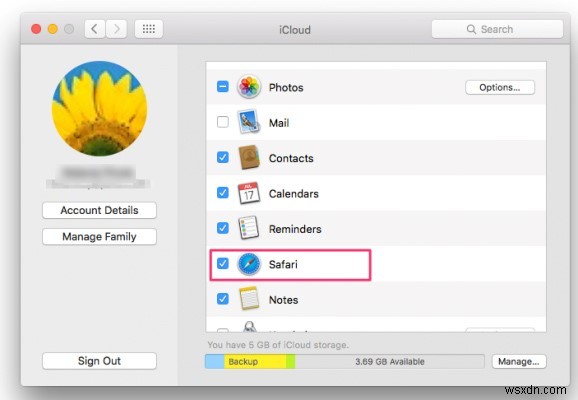This screenshot has height=400, width=578.
Task: Click the Calendars icon
Action: click(x=249, y=193)
